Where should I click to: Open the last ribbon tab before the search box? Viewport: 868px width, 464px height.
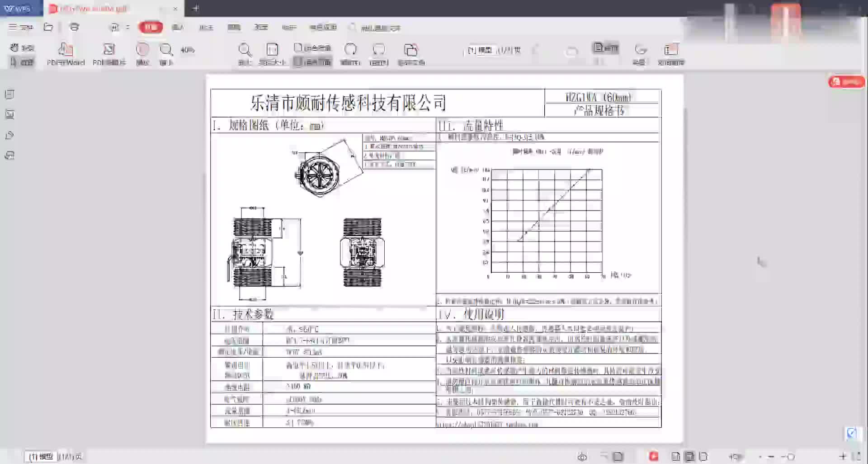(323, 28)
